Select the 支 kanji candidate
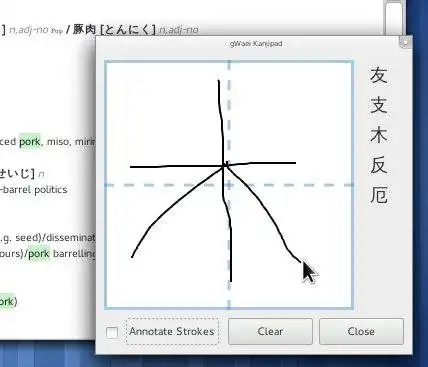 [x=379, y=105]
